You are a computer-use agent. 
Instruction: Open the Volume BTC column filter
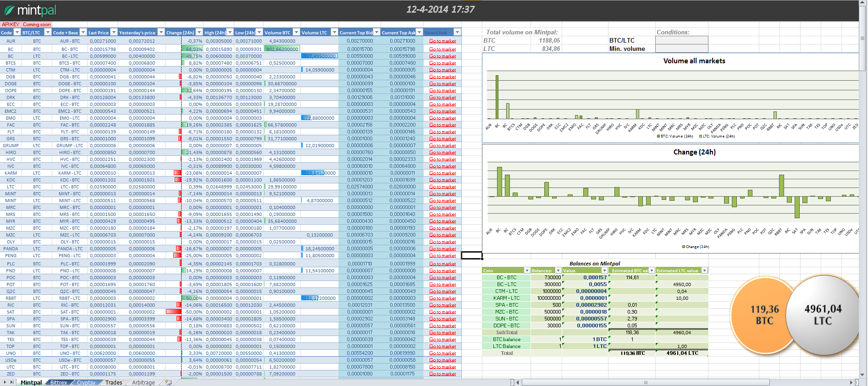click(296, 33)
